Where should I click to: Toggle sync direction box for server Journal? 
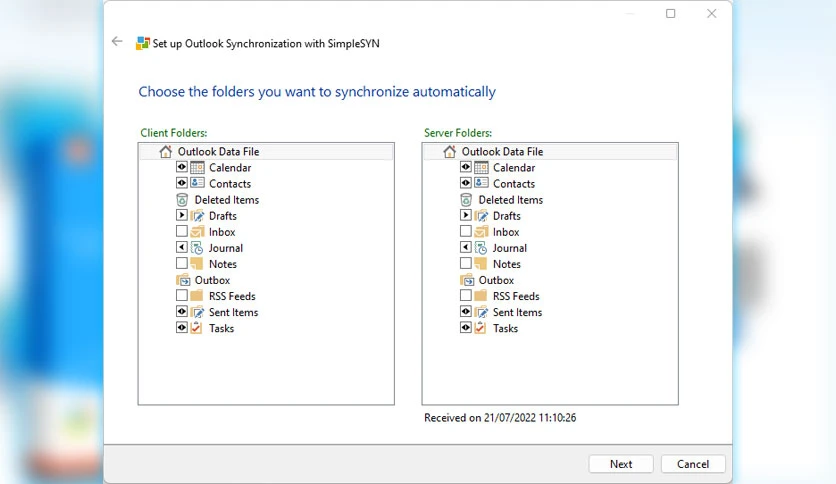(x=466, y=247)
